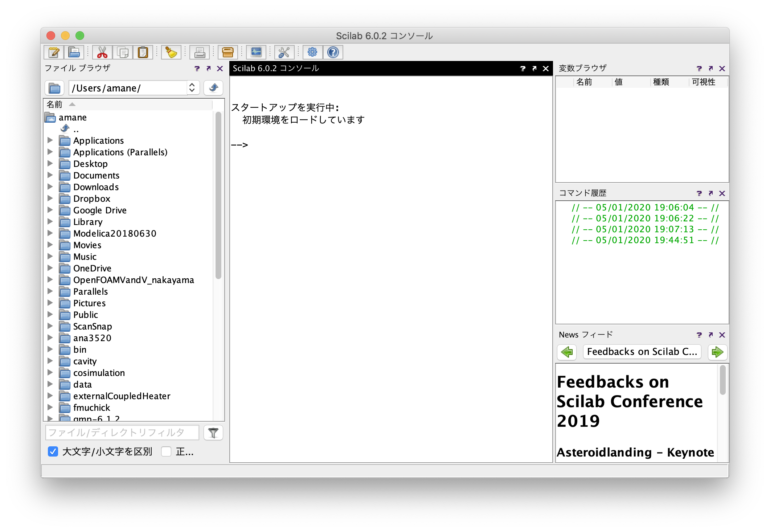
Task: Click the print toolbar icon
Action: pyautogui.click(x=199, y=52)
